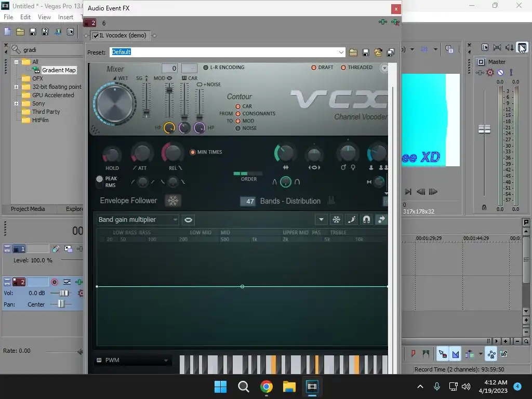The image size is (532, 399).
Task: Click bar-chart icon beside Bands - Distribution
Action: [331, 201]
